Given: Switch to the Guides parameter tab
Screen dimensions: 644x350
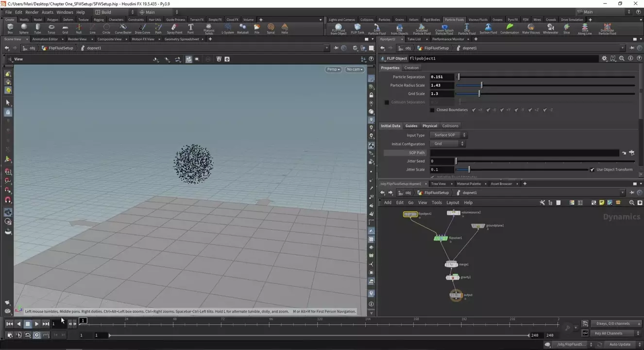Looking at the screenshot, I should coord(411,126).
